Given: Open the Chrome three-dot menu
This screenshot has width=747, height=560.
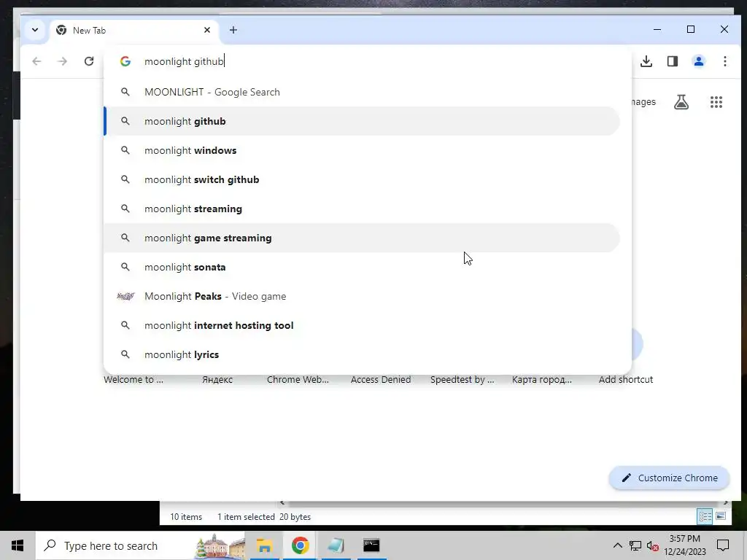Looking at the screenshot, I should [x=724, y=61].
